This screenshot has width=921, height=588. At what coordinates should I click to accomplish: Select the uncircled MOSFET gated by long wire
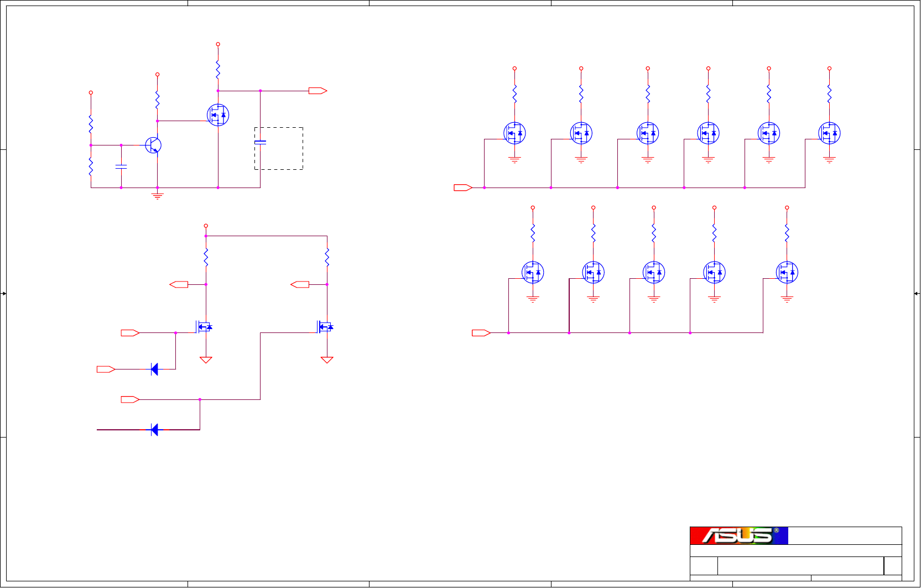(325, 327)
